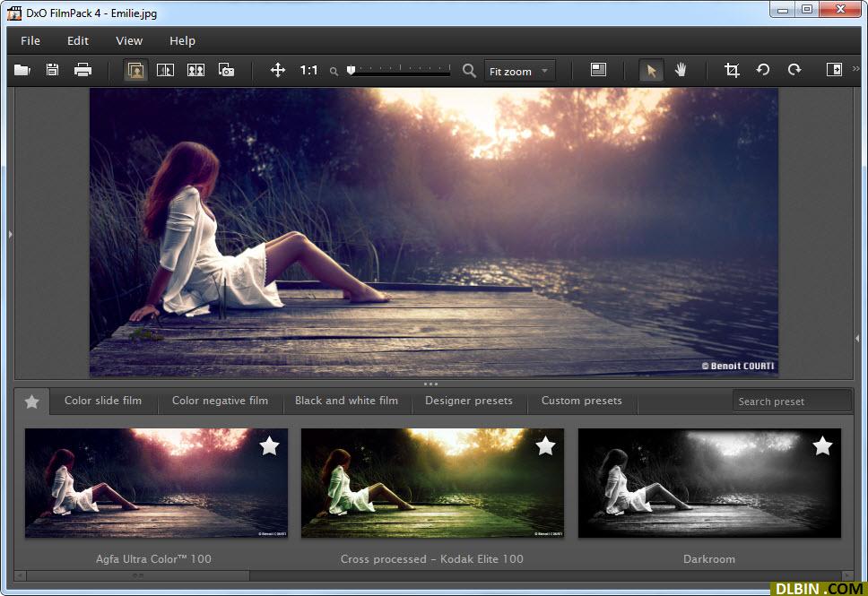Switch to Black and white film tab
This screenshot has height=596, width=868.
[346, 401]
